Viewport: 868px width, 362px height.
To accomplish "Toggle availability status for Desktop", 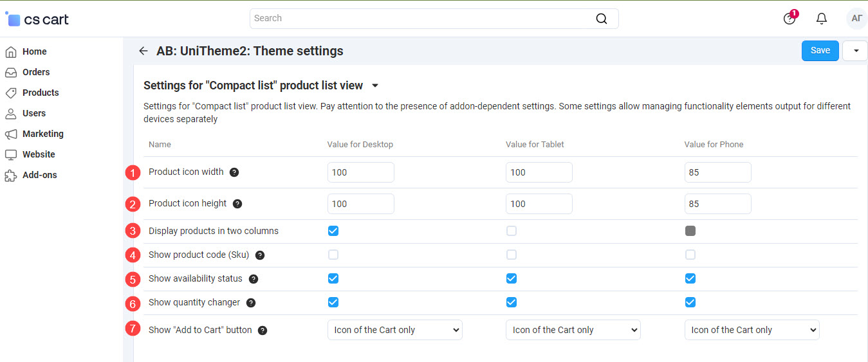I will [x=333, y=278].
